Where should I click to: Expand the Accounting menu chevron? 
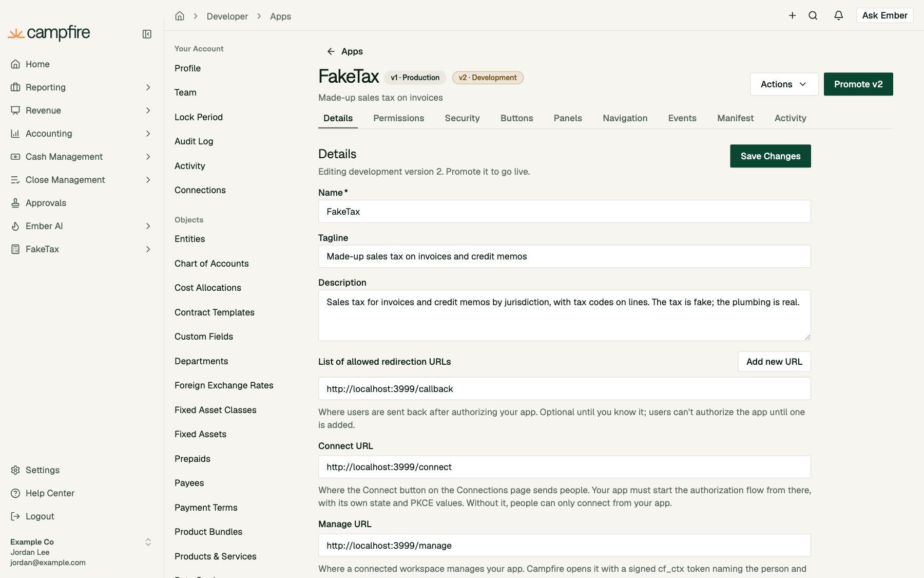pyautogui.click(x=148, y=134)
